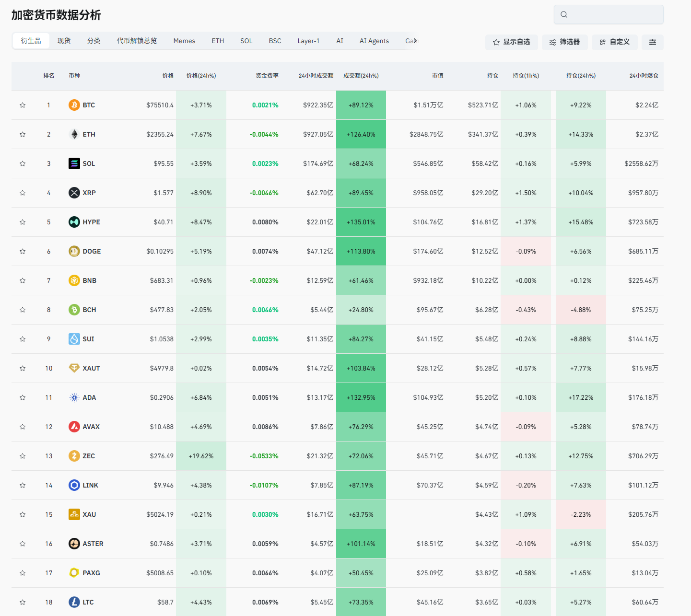Open the Solana coin icon

click(x=74, y=163)
